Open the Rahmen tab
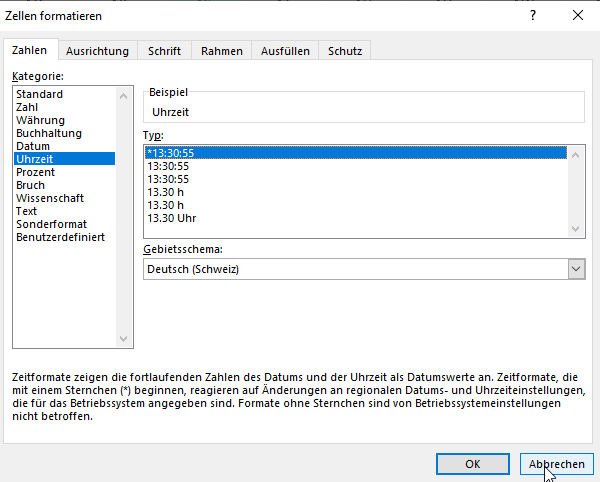The height and width of the screenshot is (482, 600). click(x=222, y=51)
